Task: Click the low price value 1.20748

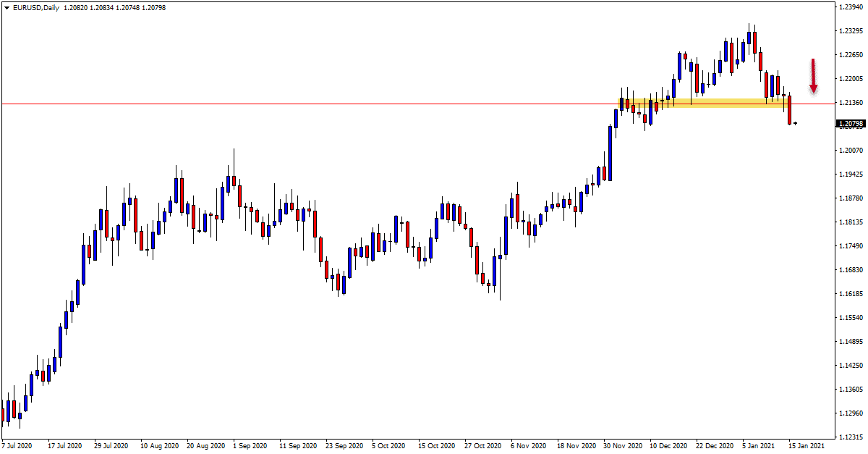Action: click(x=129, y=8)
